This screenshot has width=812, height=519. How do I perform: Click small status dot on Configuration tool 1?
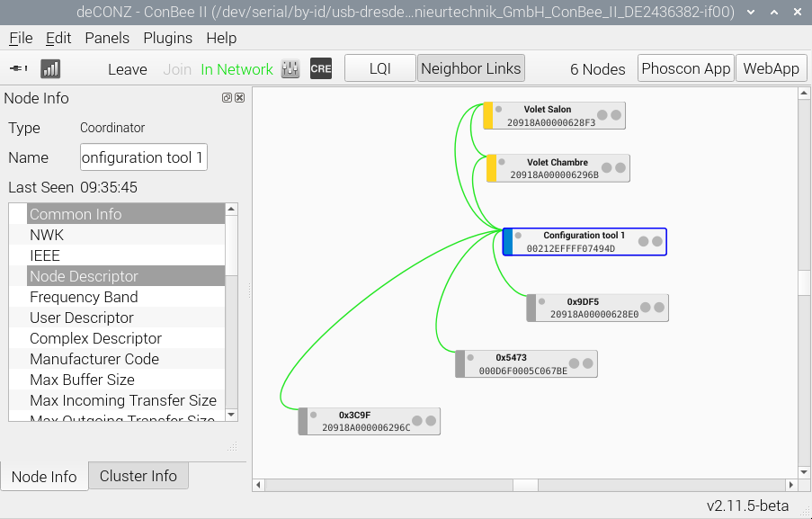(518, 236)
